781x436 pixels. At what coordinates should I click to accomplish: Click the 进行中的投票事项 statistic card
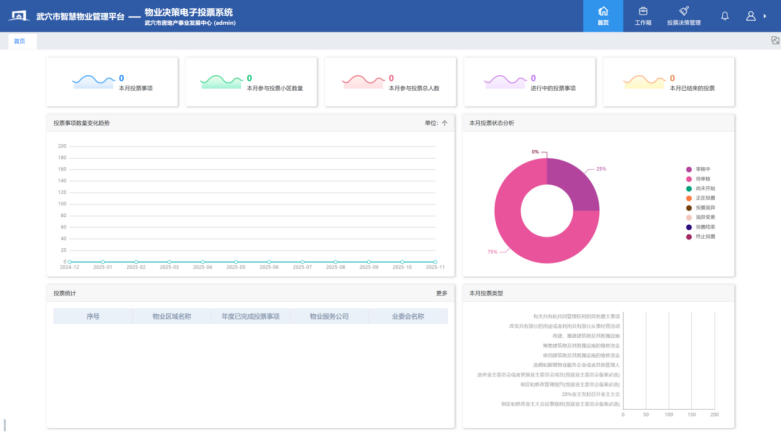click(529, 82)
